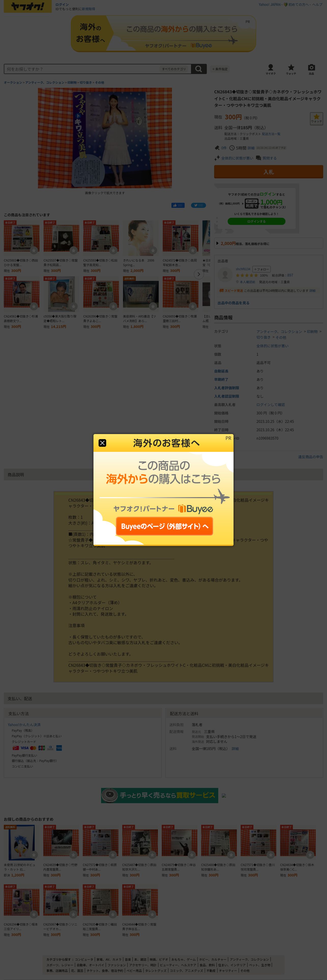Click 詳細 next to 全国一律185円 shipping

pyautogui.click(x=235, y=748)
